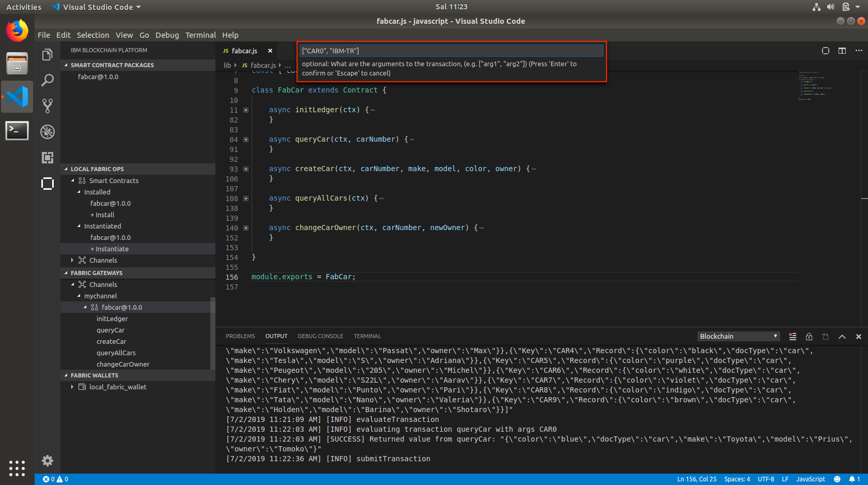This screenshot has width=868, height=485.
Task: Select queryAllCars transaction in gateway tree
Action: pyautogui.click(x=116, y=353)
